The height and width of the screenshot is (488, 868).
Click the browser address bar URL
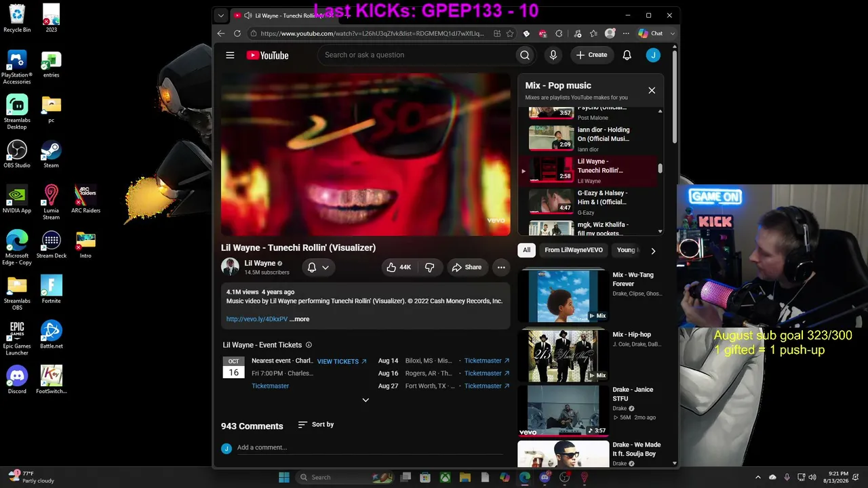click(372, 33)
